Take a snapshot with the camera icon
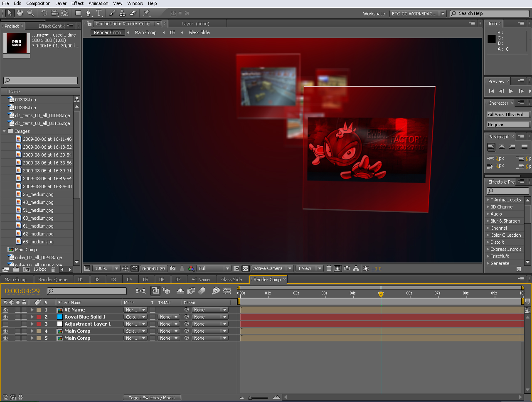Screen dimensions: 532x402 (173, 269)
